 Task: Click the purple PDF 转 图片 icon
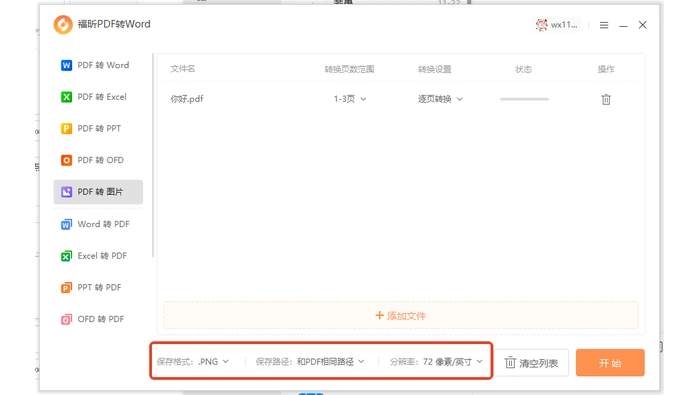click(66, 192)
